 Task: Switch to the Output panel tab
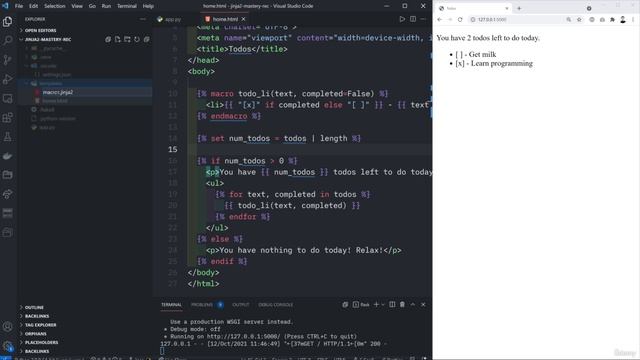tap(240, 304)
